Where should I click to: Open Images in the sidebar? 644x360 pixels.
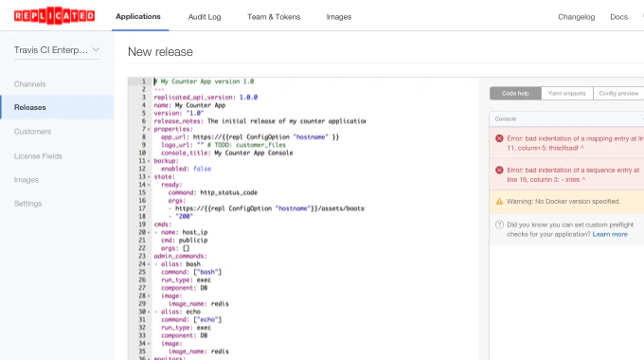point(27,180)
